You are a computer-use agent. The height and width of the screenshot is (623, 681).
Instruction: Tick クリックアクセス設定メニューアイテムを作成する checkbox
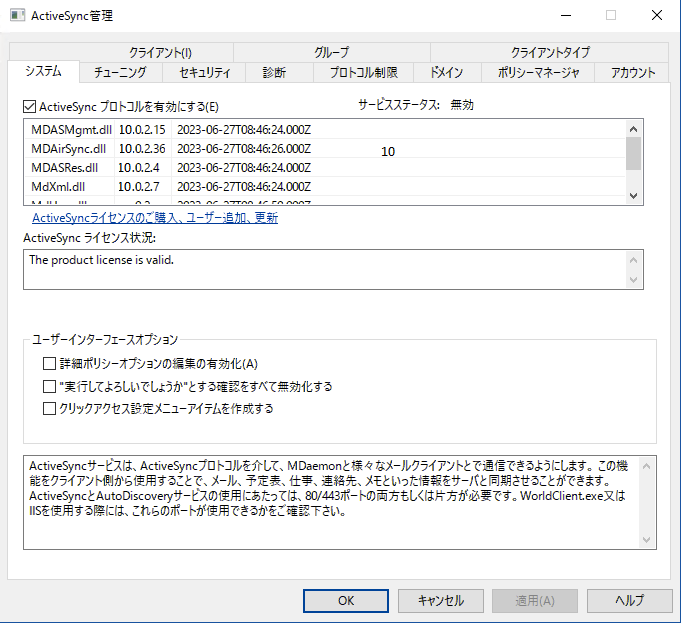coord(49,409)
